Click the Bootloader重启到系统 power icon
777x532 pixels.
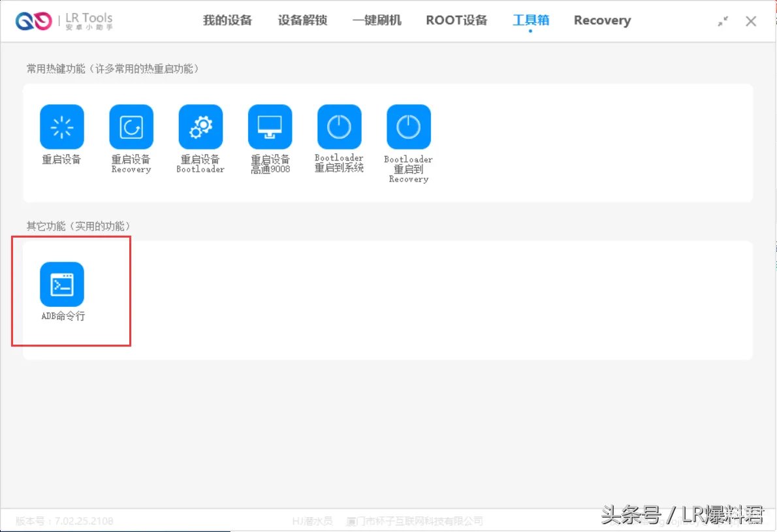point(339,127)
